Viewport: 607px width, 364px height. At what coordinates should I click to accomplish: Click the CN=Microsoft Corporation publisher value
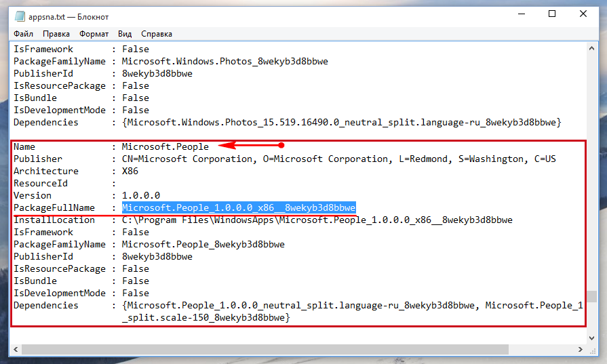(338, 159)
